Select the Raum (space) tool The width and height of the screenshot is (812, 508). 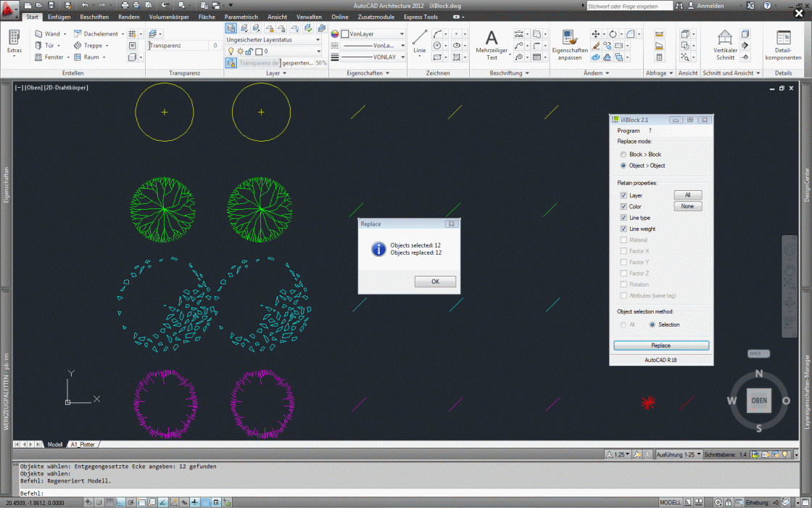click(x=87, y=57)
